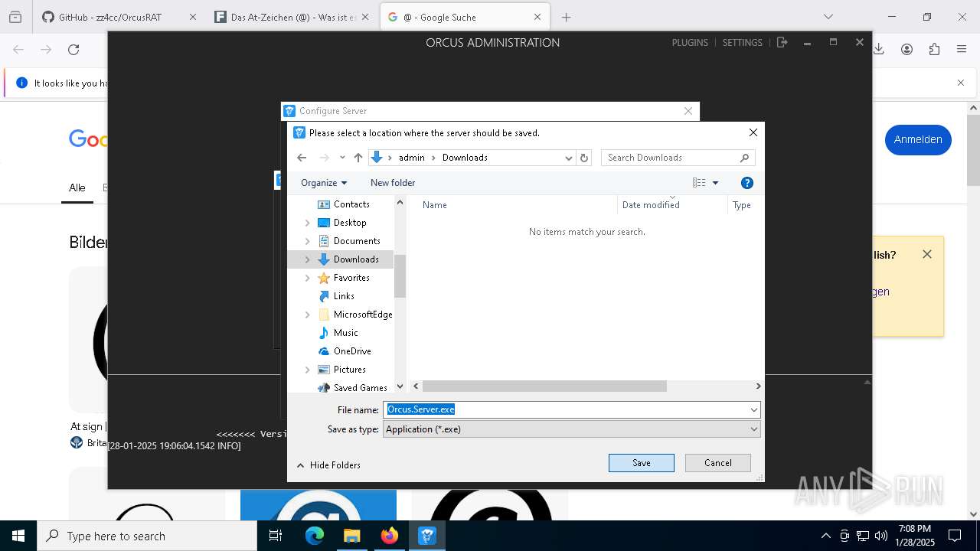Screen dimensions: 980x551
Task: Click the Save button
Action: 642,463
